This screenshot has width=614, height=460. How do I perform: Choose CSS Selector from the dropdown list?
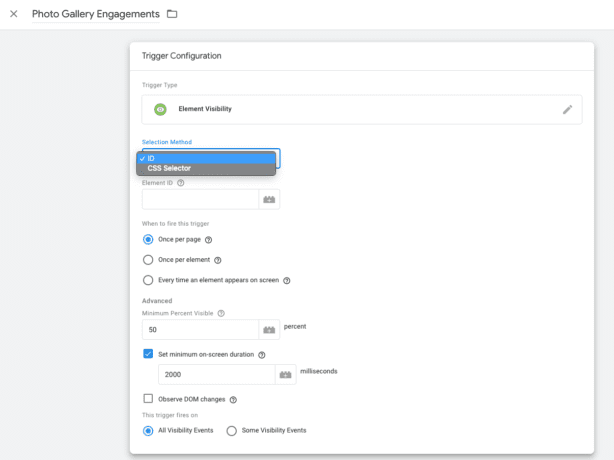[206, 168]
